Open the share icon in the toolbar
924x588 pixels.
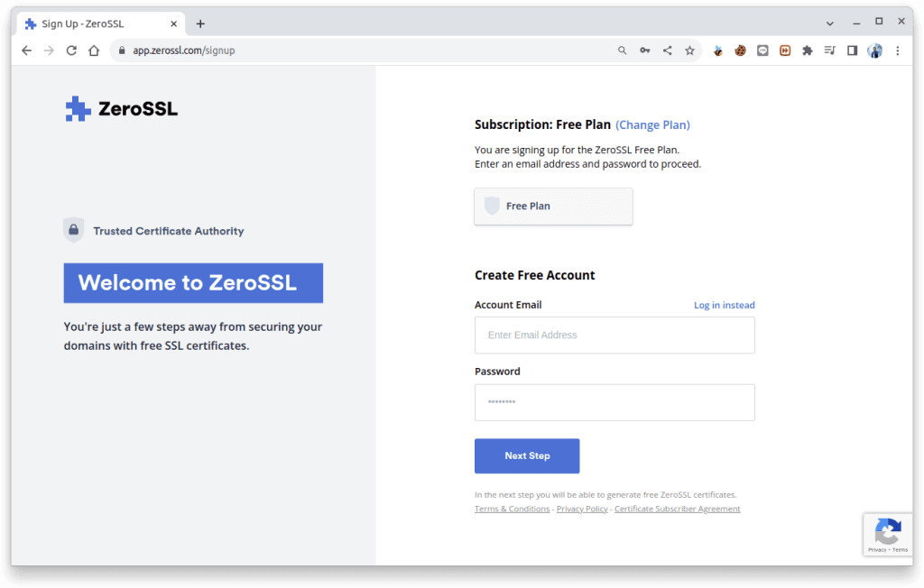pyautogui.click(x=667, y=51)
